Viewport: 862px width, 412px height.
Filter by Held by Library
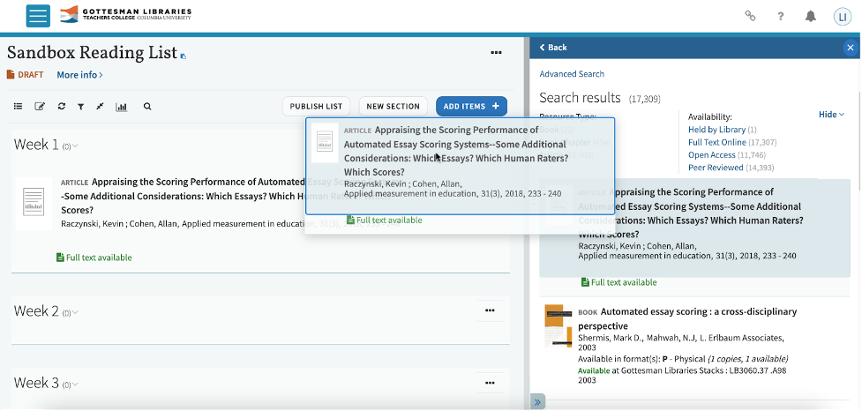tap(717, 130)
